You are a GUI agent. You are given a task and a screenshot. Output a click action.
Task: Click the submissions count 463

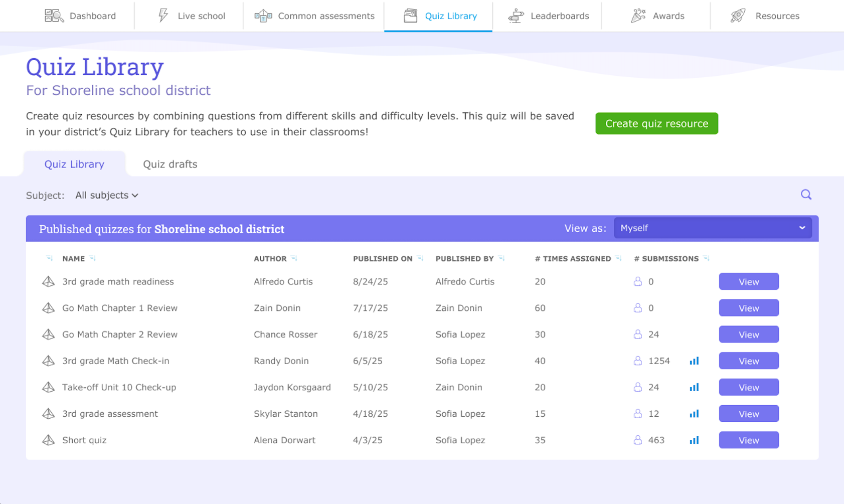point(656,440)
